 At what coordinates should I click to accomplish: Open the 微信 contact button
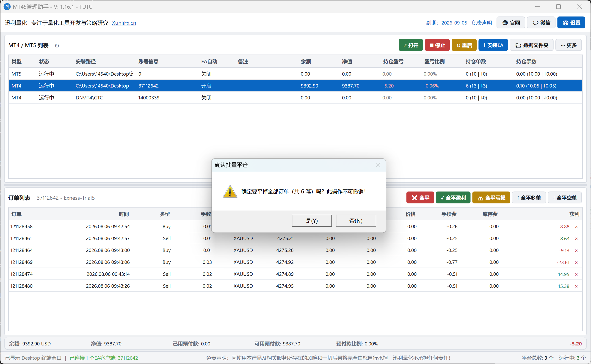pos(541,23)
